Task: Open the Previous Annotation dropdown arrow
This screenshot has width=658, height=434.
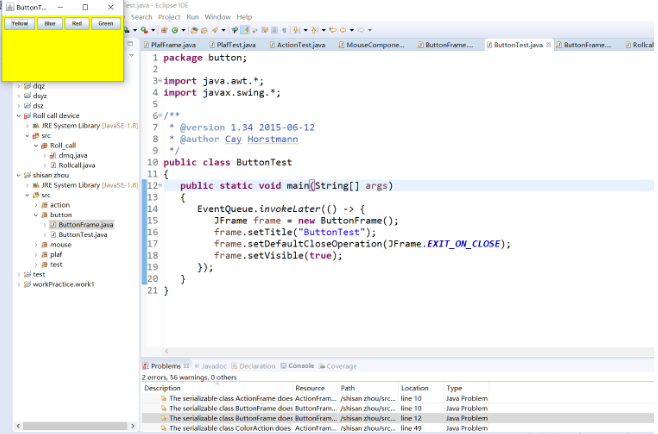Action: pos(324,30)
